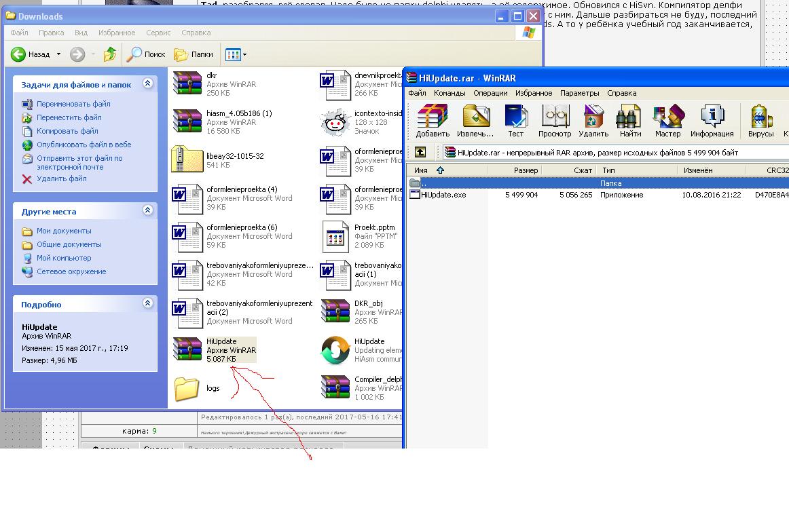Toggle the Folders (Папки) pane button
This screenshot has width=789, height=532.
tap(194, 54)
